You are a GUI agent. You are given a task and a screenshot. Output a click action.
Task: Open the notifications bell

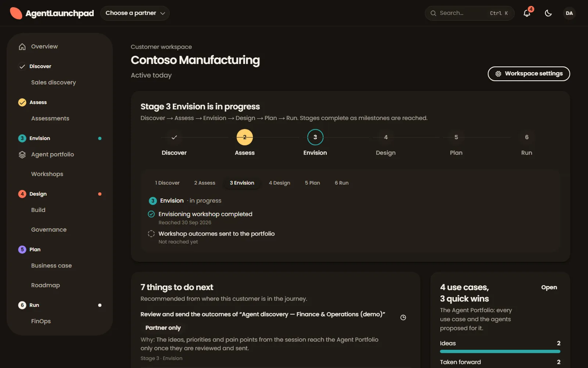tap(527, 13)
